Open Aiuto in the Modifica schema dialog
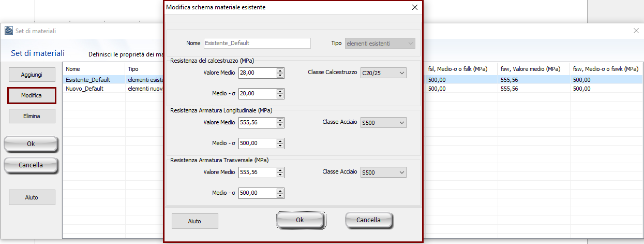 point(194,221)
